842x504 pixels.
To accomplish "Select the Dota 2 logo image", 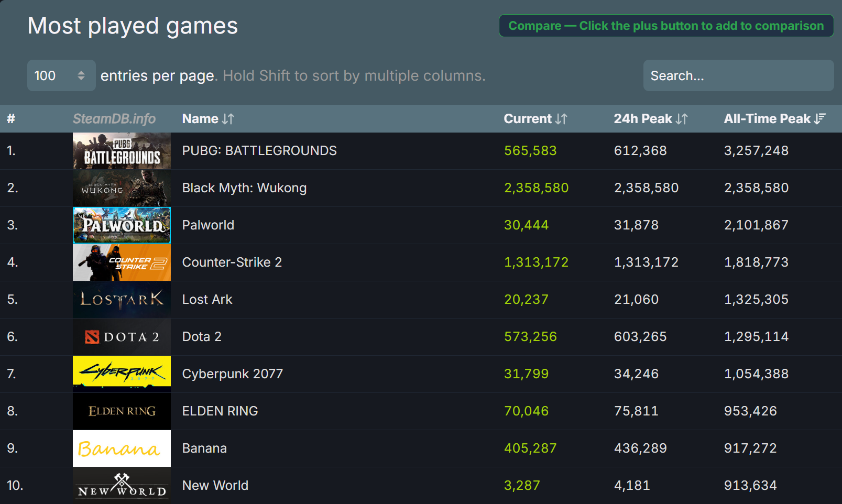I will tap(122, 337).
